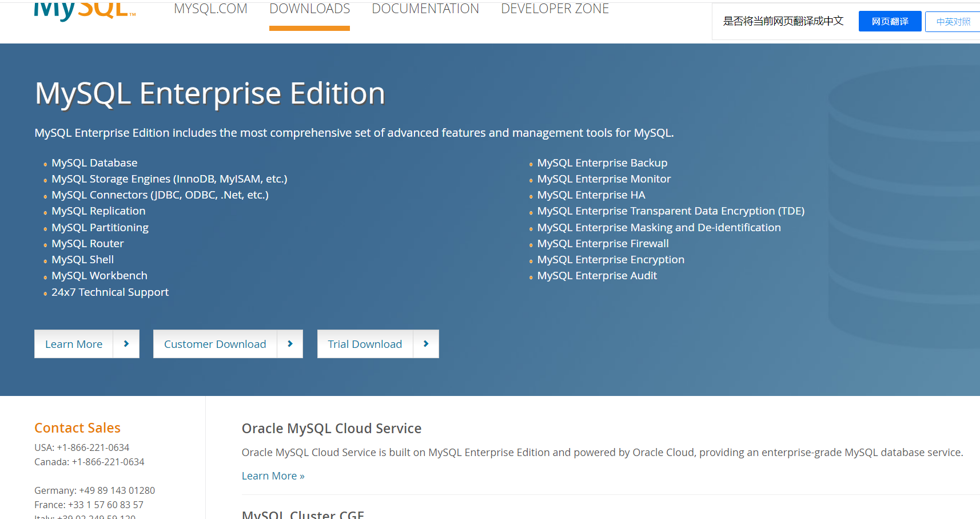Open Learn More » link under Cloud Service

click(273, 476)
